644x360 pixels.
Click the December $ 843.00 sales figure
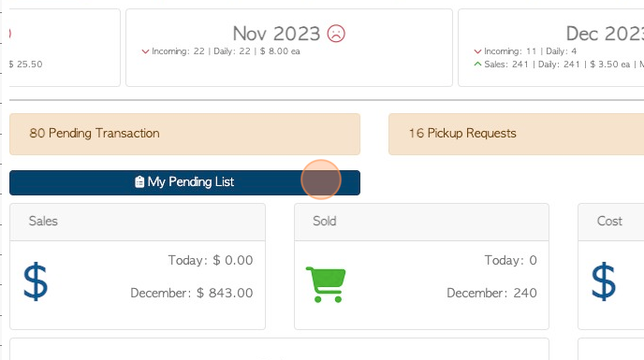(192, 293)
